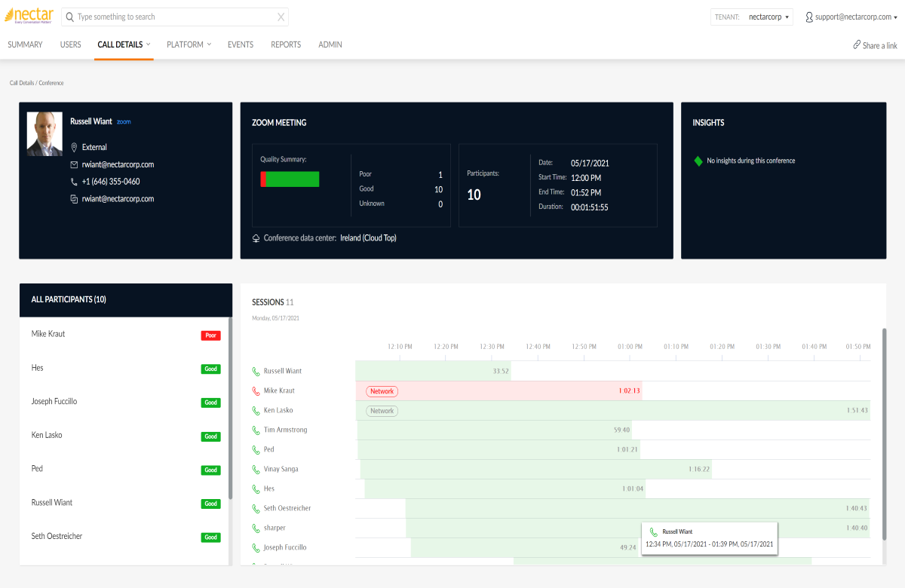
Task: Click the Share a link chain icon
Action: (857, 45)
